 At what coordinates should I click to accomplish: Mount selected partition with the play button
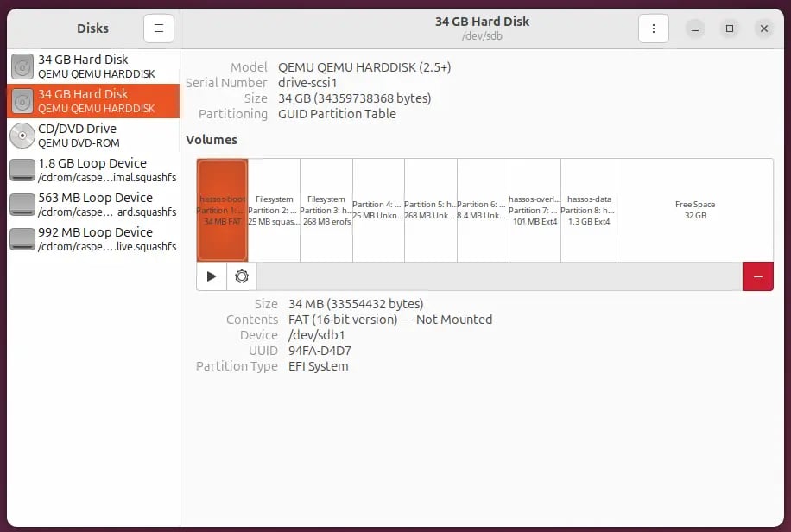pos(212,276)
